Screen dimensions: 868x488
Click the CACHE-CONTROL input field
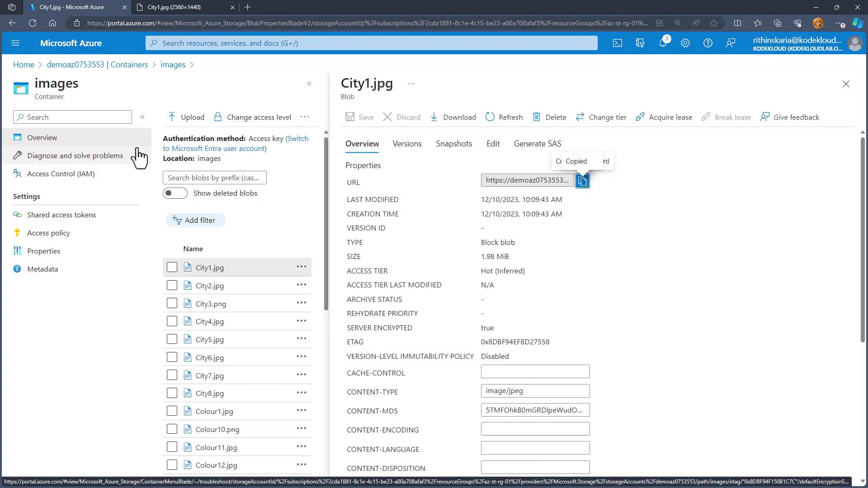(x=535, y=372)
